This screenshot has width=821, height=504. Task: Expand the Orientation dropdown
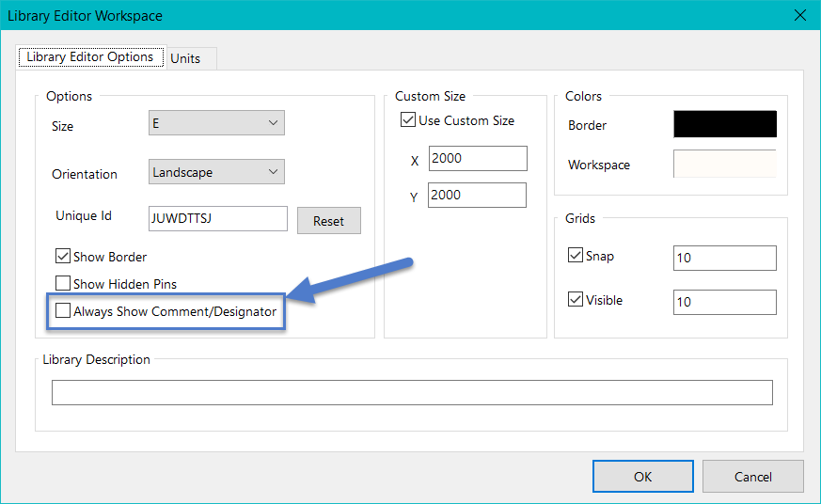point(216,172)
